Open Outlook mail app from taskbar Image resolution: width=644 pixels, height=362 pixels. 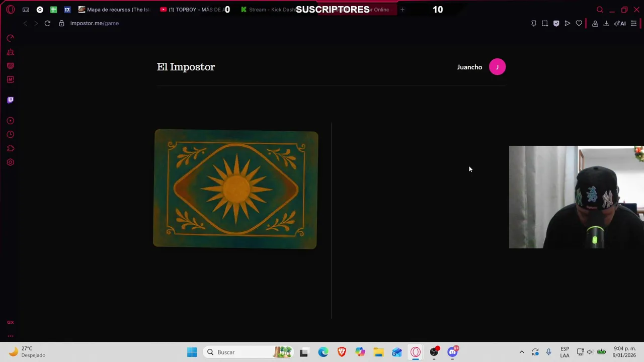pos(397,352)
